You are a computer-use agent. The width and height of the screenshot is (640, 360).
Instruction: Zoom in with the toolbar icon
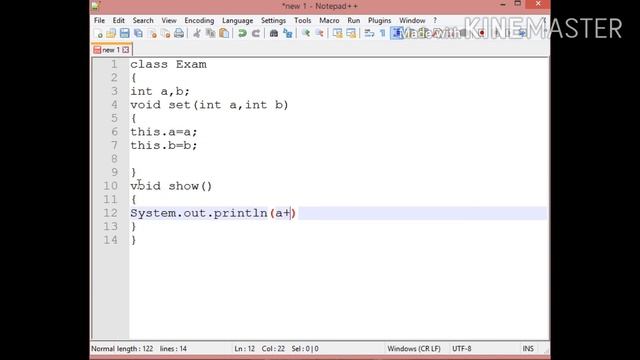pos(306,33)
